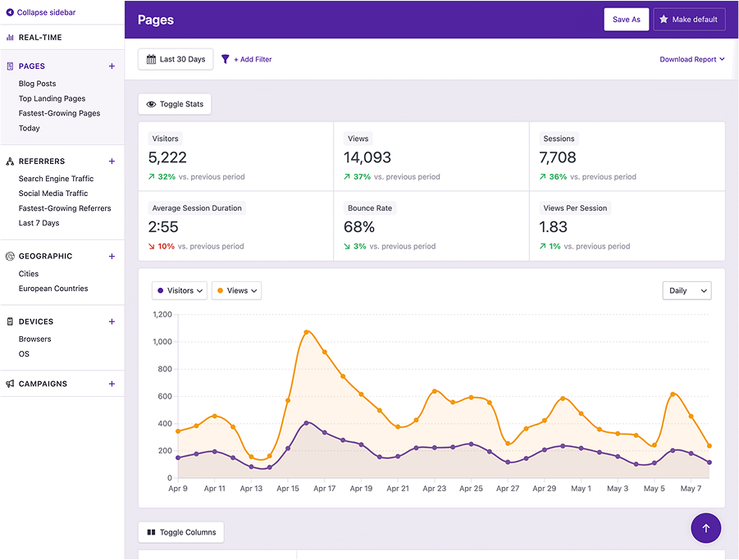Toggle Stats with the eye button
This screenshot has width=739, height=560.
pos(175,104)
